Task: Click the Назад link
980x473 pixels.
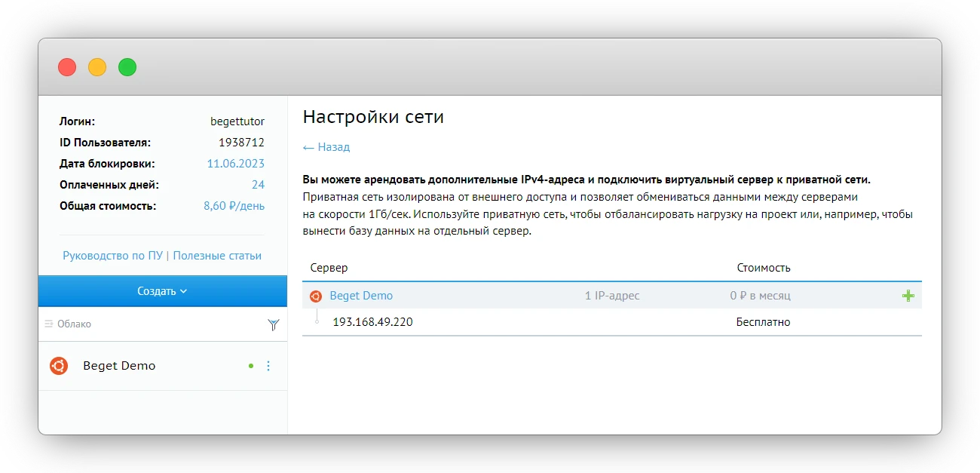Action: pos(326,147)
